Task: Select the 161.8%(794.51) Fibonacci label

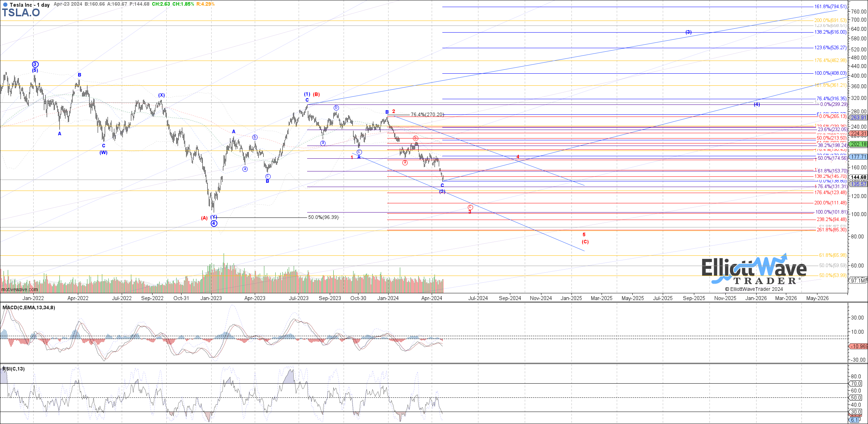Action: 830,7
